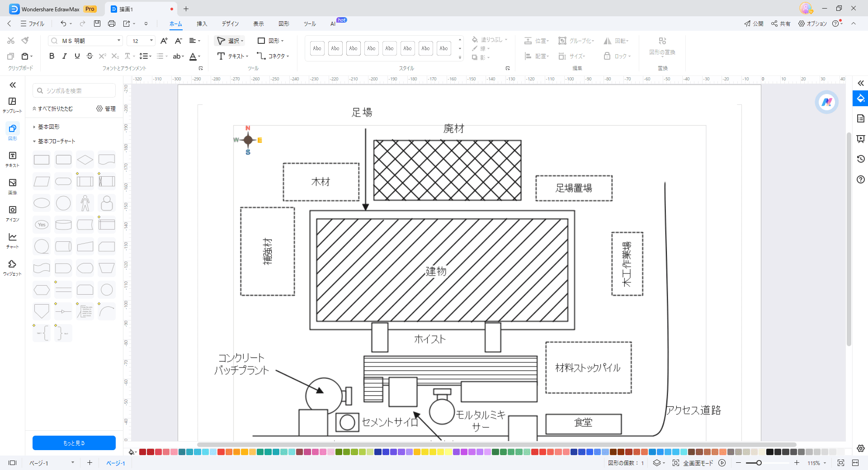Switch to the デザイン ribbon tab
Image resolution: width=868 pixels, height=470 pixels.
[x=230, y=23]
